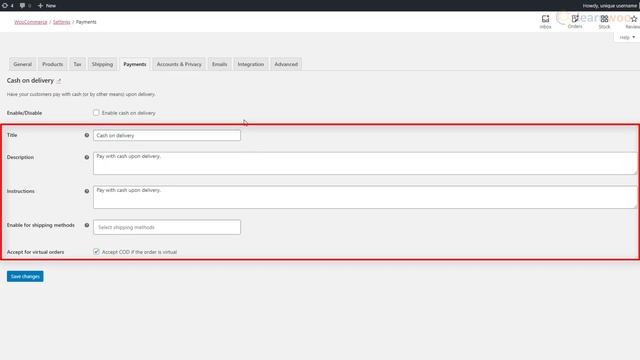Switch to the Tax tab
The width and height of the screenshot is (640, 360).
pos(77,64)
